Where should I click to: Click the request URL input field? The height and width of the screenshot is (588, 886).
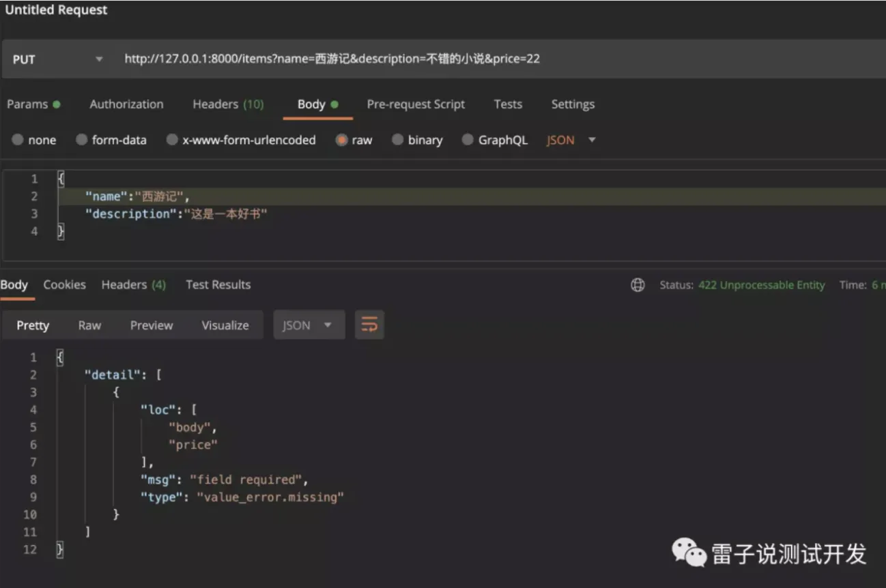click(502, 59)
